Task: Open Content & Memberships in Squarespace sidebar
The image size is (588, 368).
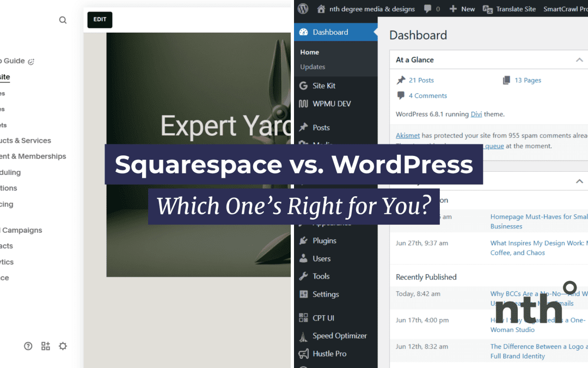Action: pos(33,156)
